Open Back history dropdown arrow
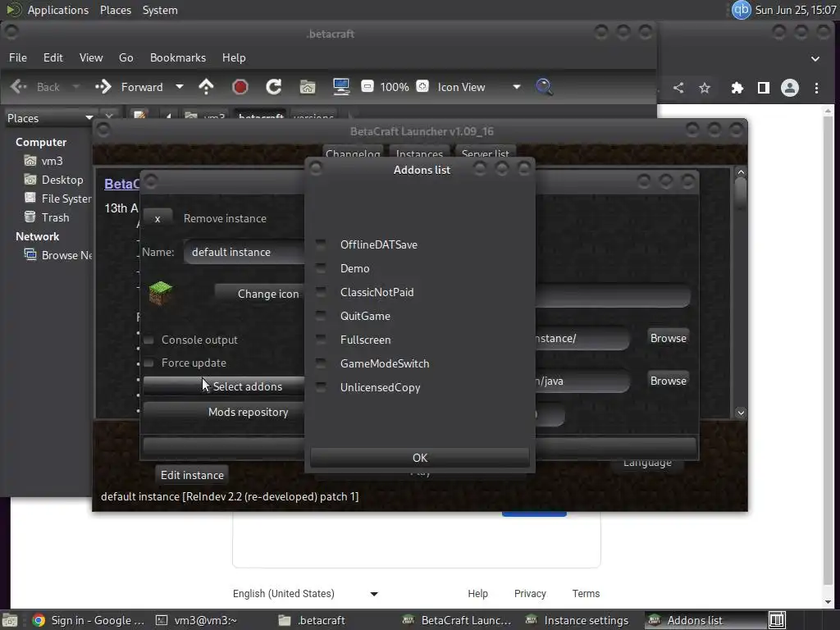 75,86
